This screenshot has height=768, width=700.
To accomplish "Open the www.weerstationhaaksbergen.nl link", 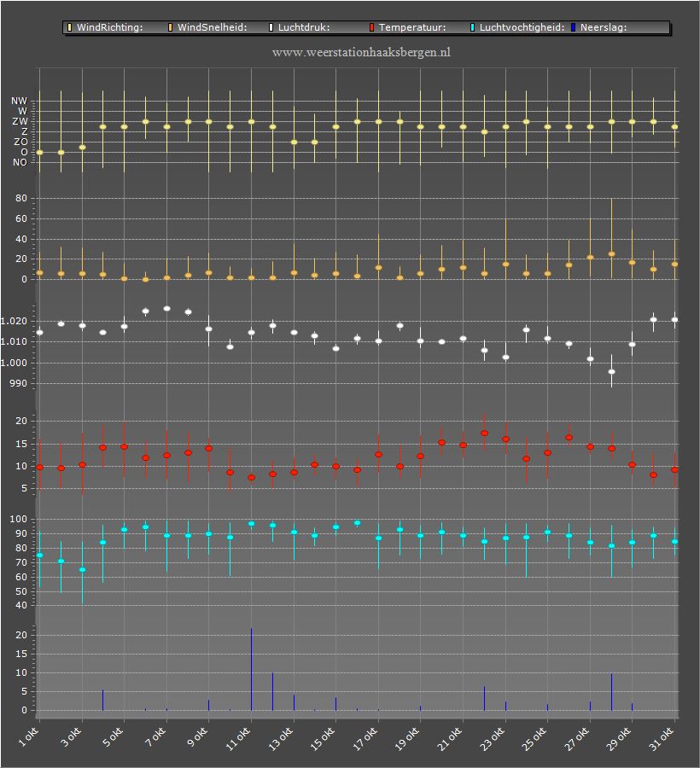I will tap(361, 52).
